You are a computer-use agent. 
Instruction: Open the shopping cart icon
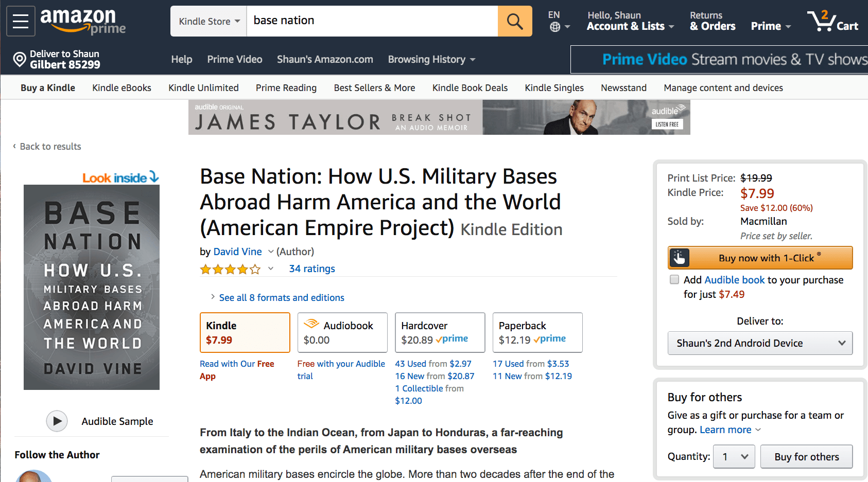point(832,21)
